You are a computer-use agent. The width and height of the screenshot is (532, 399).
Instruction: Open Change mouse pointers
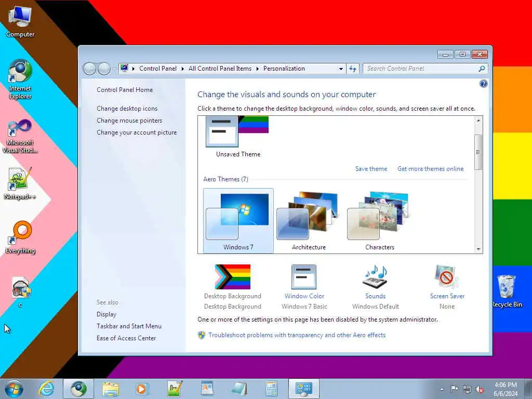[129, 121]
